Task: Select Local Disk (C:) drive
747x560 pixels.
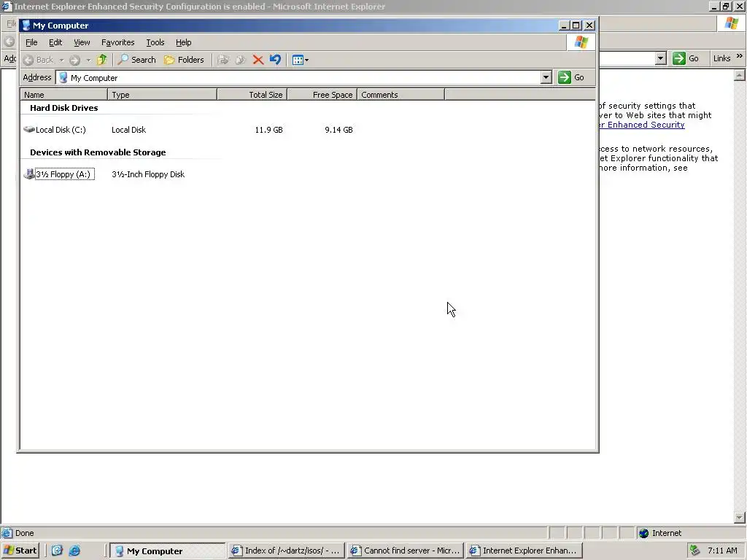Action: coord(55,130)
